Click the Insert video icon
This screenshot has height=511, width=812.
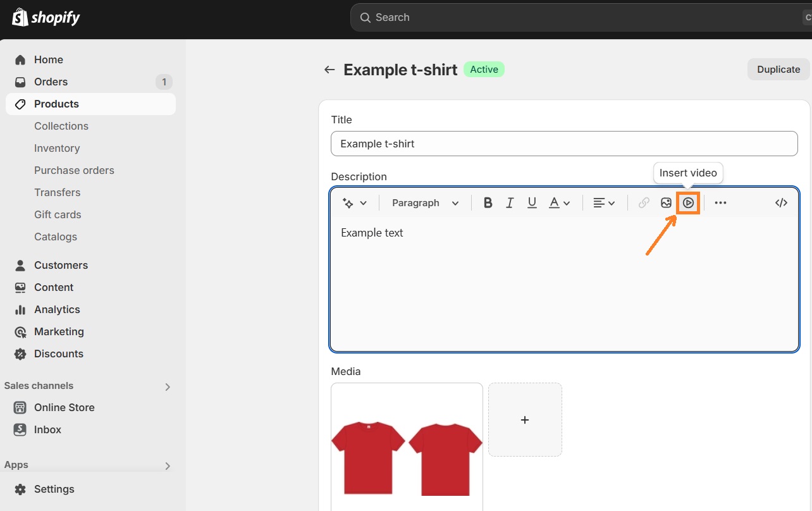point(688,202)
